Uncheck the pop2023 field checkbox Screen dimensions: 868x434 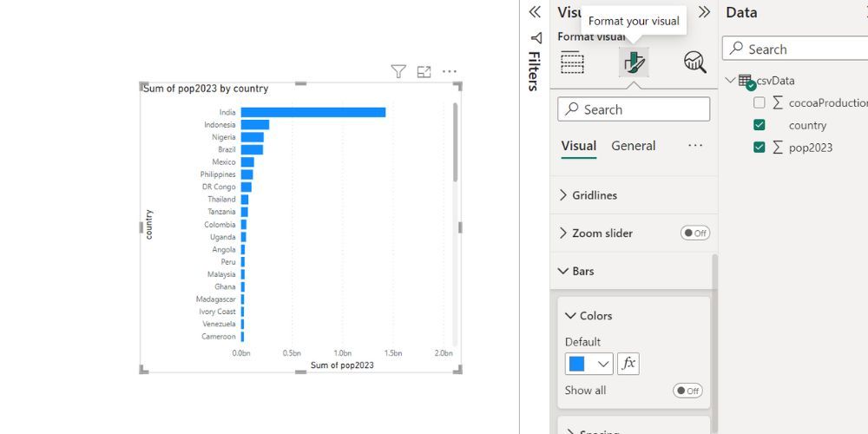(759, 148)
